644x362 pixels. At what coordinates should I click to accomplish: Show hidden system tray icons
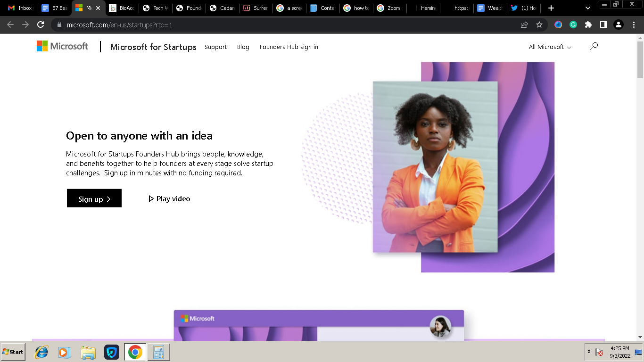click(589, 352)
